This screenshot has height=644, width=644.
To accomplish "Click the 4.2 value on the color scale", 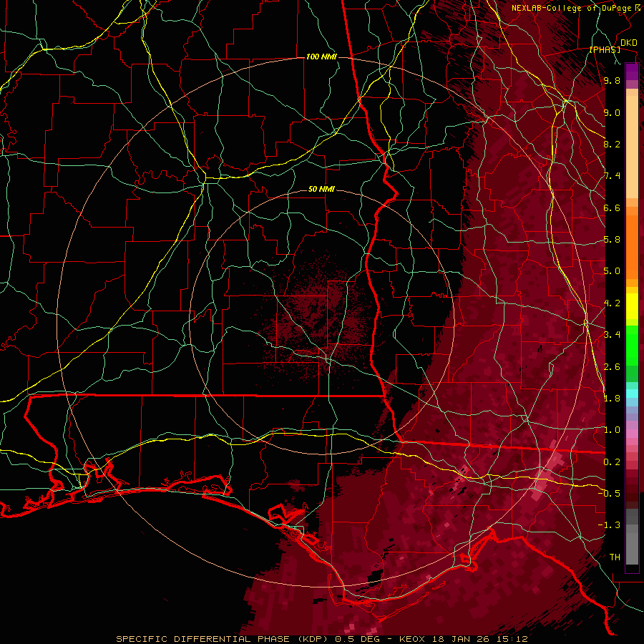I will click(x=612, y=303).
